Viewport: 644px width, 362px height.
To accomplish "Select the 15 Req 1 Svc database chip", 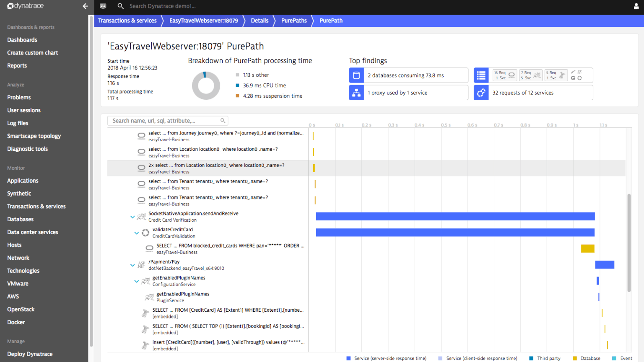I will point(504,75).
